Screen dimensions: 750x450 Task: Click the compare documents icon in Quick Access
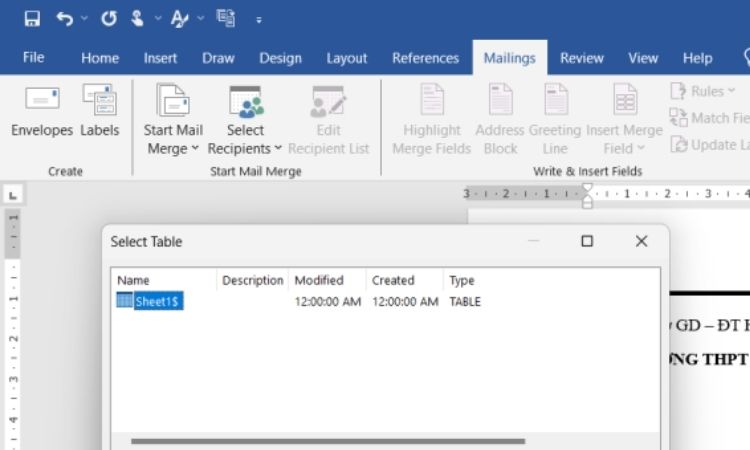pyautogui.click(x=226, y=19)
